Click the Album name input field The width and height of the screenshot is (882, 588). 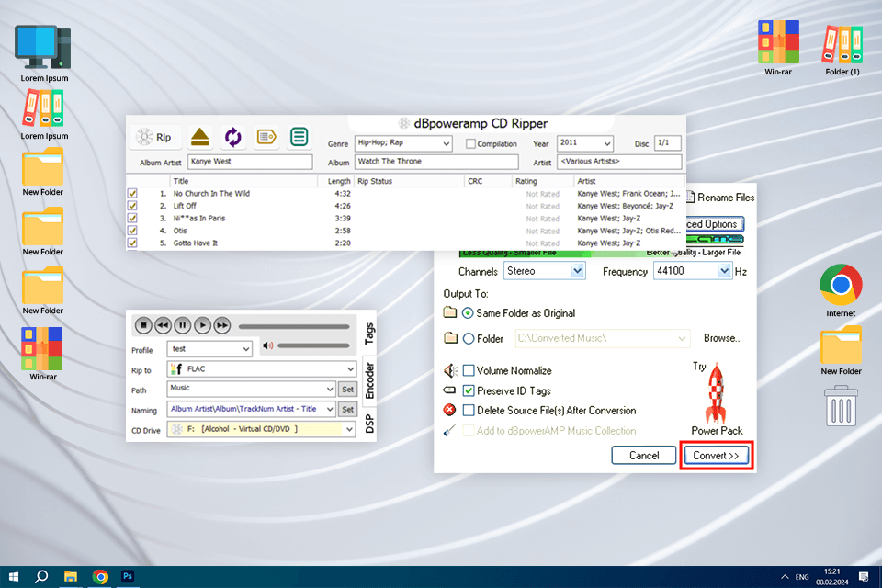tap(436, 162)
